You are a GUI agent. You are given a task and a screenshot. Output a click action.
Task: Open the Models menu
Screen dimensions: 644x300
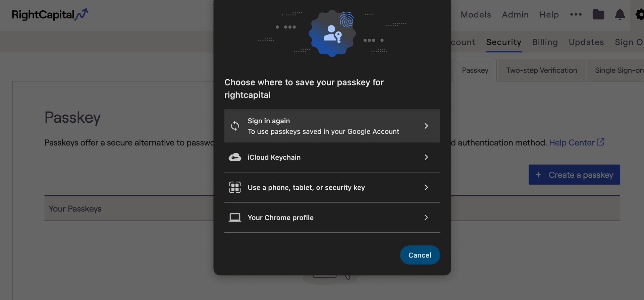[476, 15]
